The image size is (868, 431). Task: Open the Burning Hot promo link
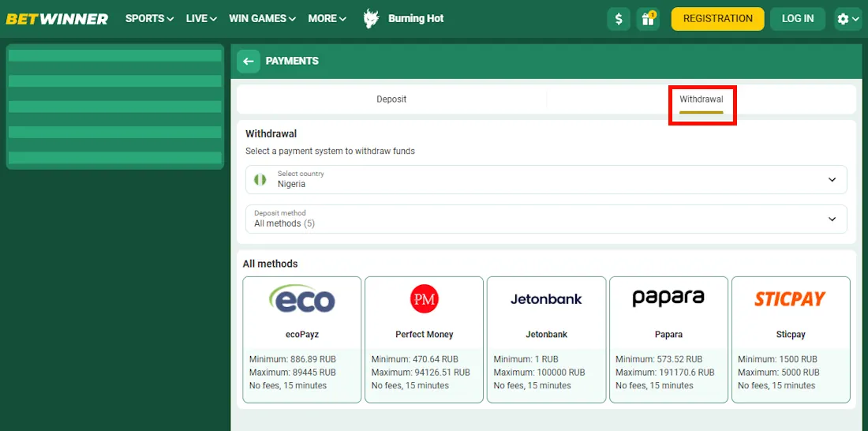(417, 19)
